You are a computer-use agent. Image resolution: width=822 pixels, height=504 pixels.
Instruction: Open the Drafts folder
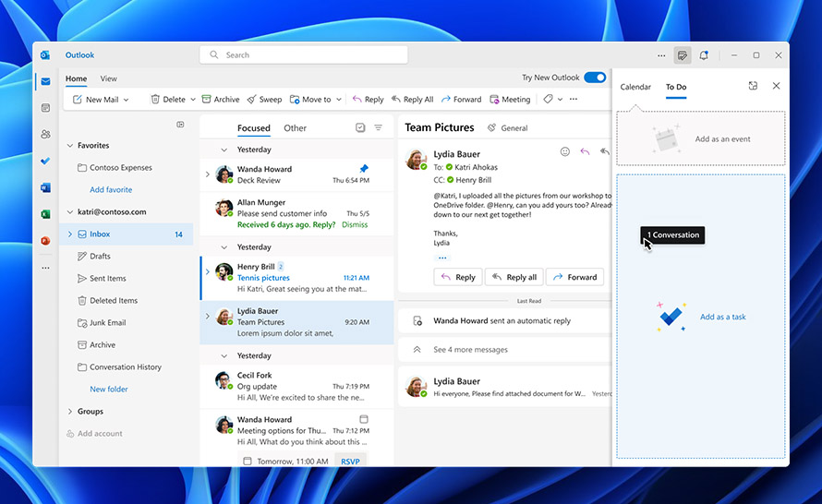100,257
